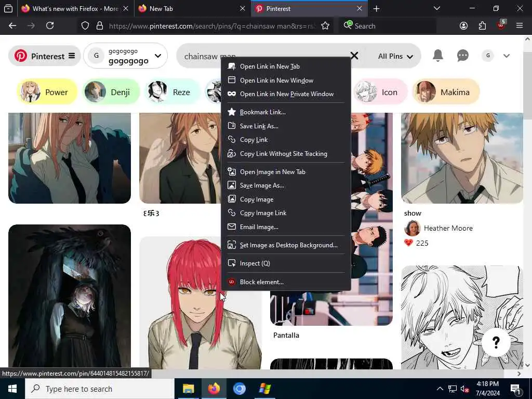The width and height of the screenshot is (532, 399).
Task: Filter by Icon chip
Action: [x=380, y=92]
